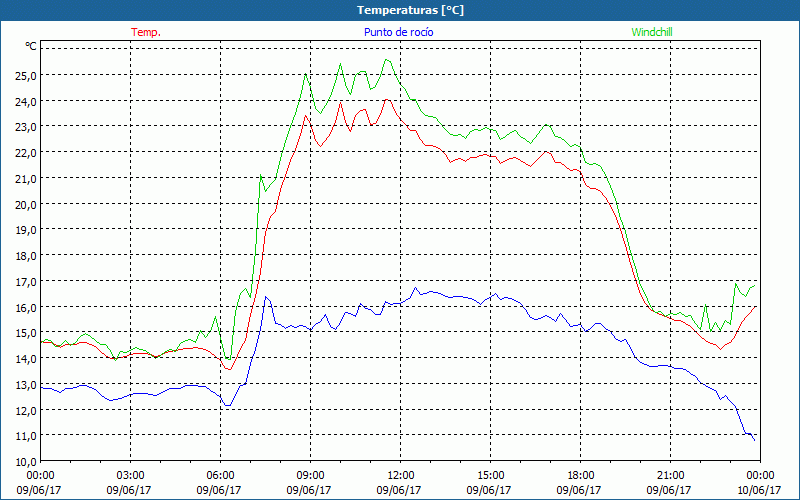800x500 pixels.
Task: Click the 21:00 time label
Action: [x=670, y=475]
